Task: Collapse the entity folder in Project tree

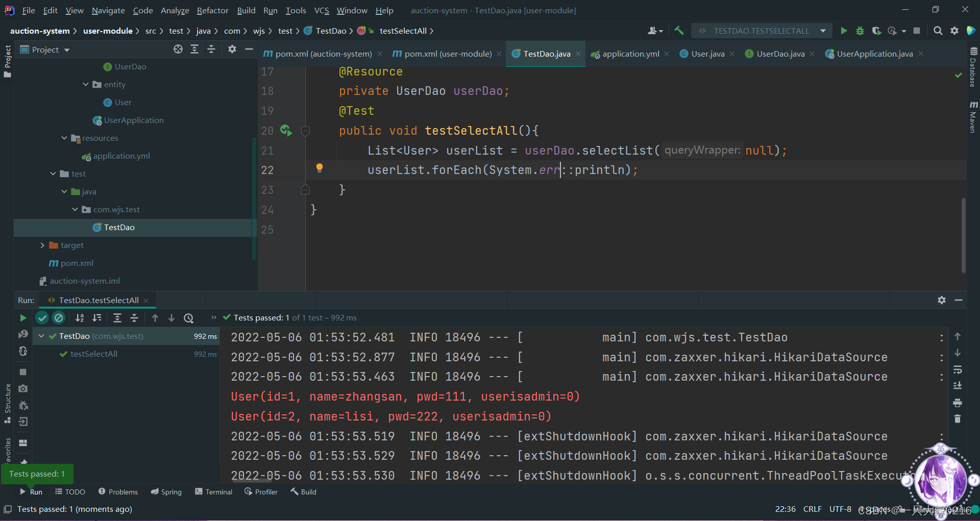Action: (85, 84)
